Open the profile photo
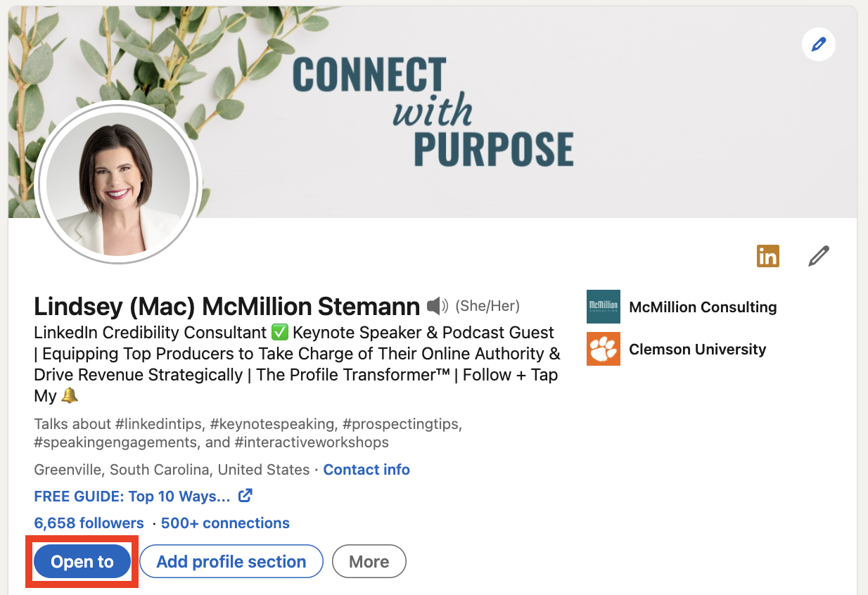Viewport: 868px width, 595px height. 118,183
